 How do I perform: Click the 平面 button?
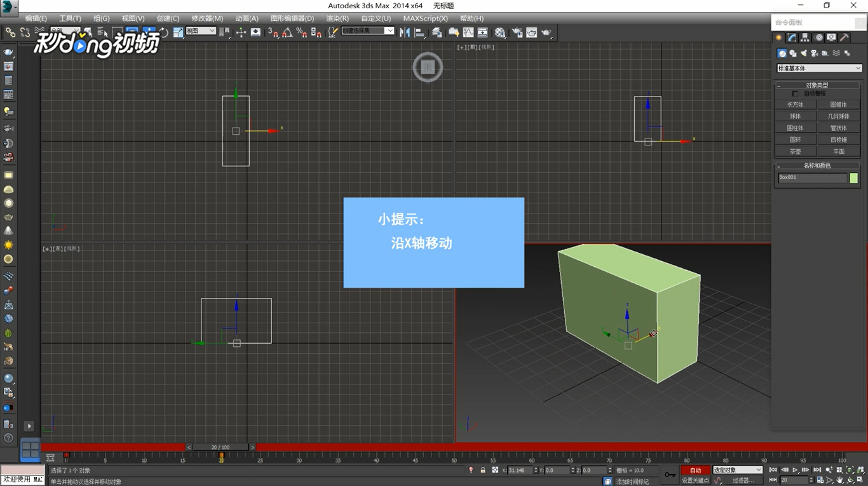click(x=839, y=152)
